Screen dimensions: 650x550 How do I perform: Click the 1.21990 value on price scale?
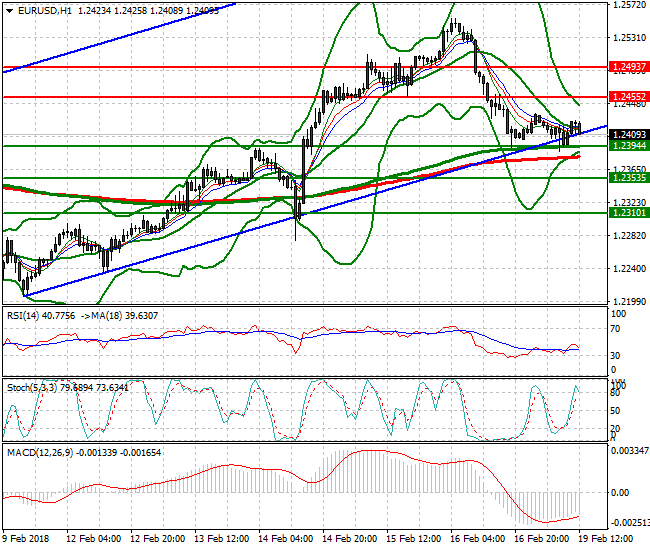tap(628, 301)
